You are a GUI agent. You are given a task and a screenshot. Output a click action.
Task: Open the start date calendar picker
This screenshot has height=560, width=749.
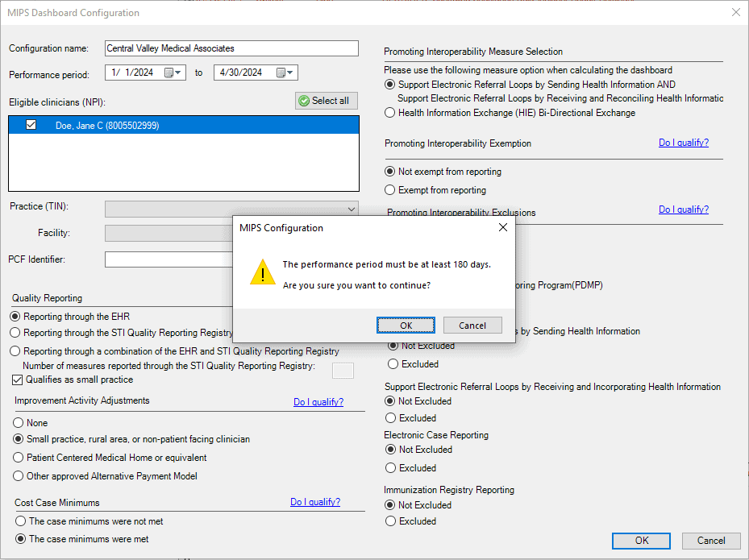coord(169,73)
